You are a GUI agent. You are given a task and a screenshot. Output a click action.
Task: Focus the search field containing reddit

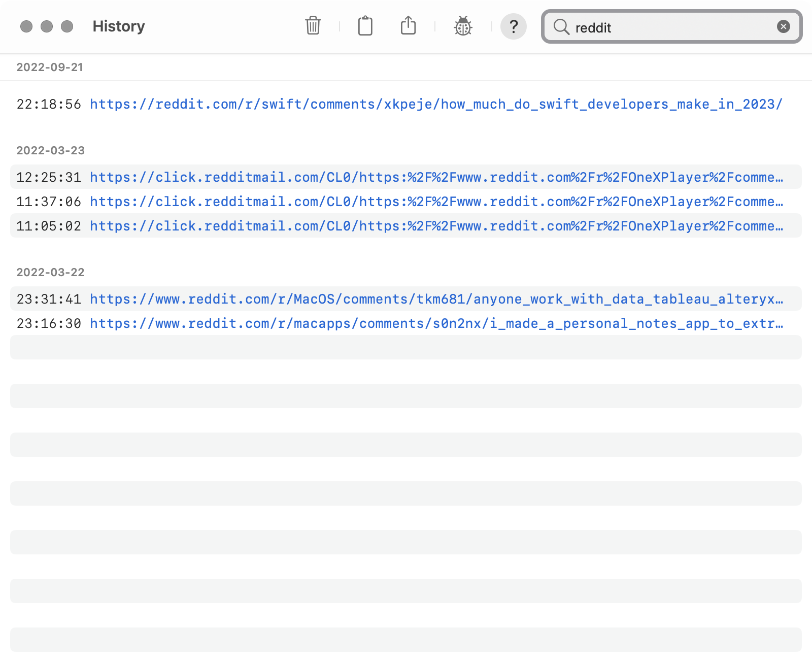click(x=672, y=26)
